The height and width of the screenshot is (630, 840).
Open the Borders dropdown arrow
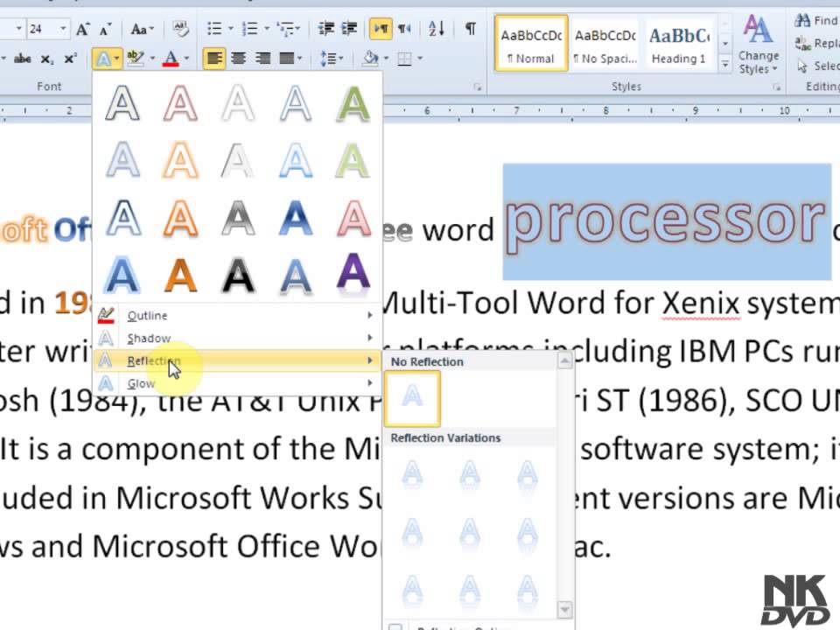click(x=420, y=58)
